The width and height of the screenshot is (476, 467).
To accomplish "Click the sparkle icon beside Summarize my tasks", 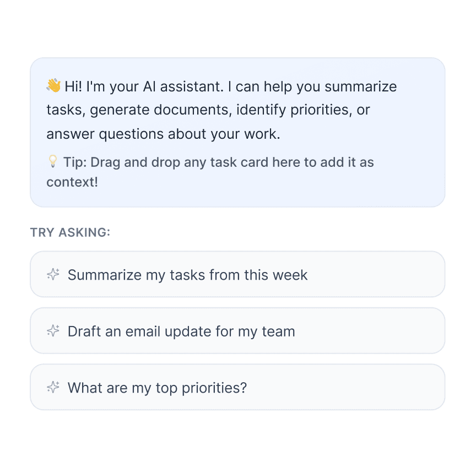I will [x=53, y=274].
